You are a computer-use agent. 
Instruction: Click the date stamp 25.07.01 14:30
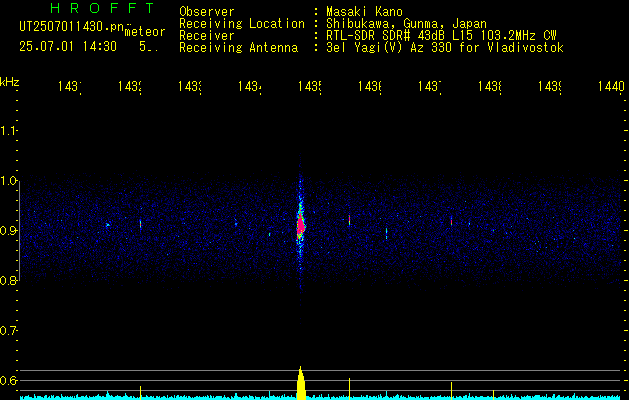click(x=68, y=47)
